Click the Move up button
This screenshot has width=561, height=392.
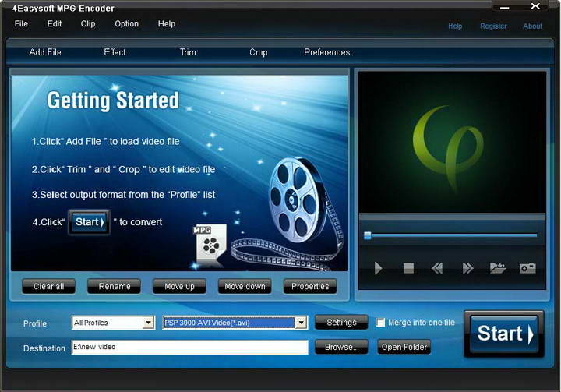click(179, 286)
